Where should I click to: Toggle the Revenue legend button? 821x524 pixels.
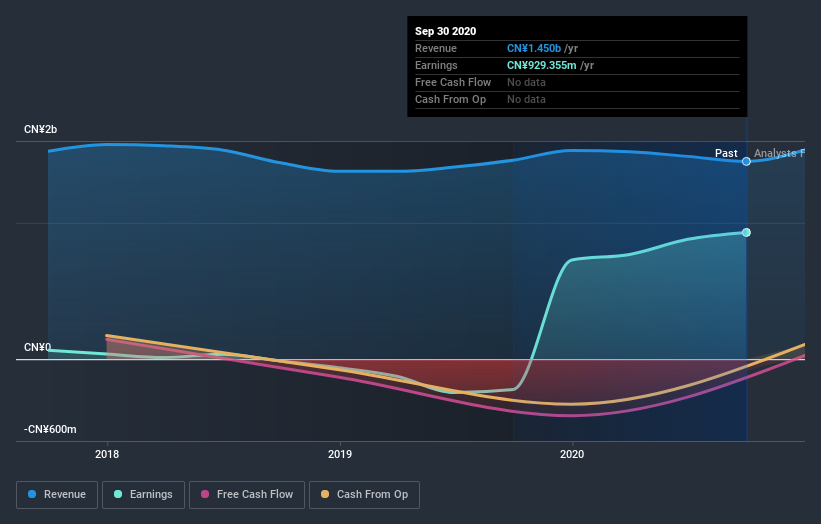(57, 495)
